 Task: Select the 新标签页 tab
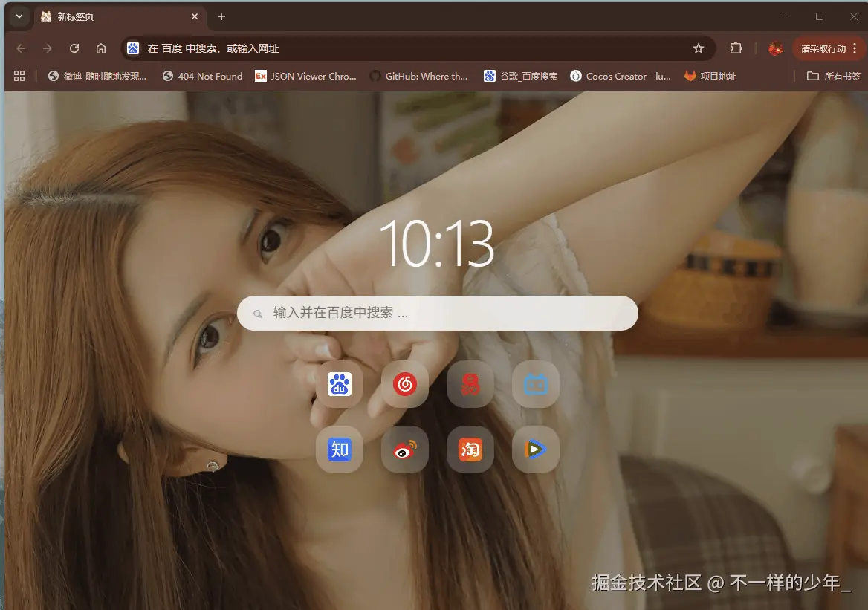[111, 16]
